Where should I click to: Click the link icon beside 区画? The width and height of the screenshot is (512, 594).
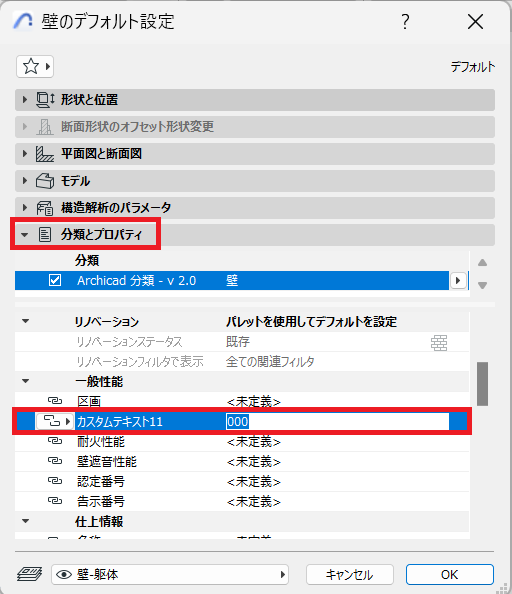tap(55, 401)
